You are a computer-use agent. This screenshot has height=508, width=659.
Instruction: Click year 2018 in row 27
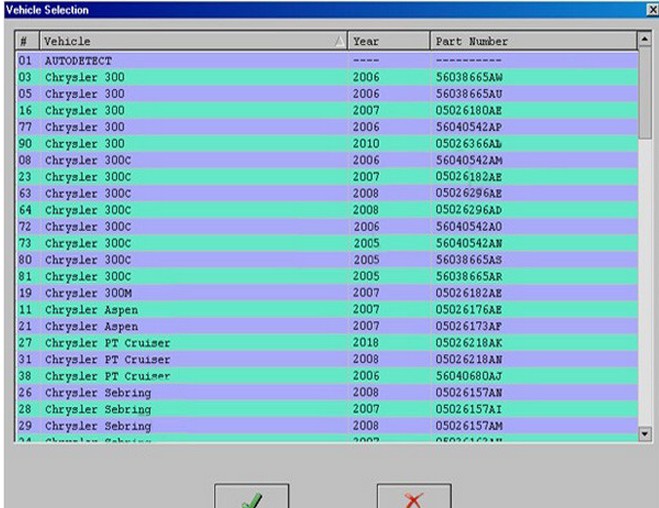[x=366, y=343]
